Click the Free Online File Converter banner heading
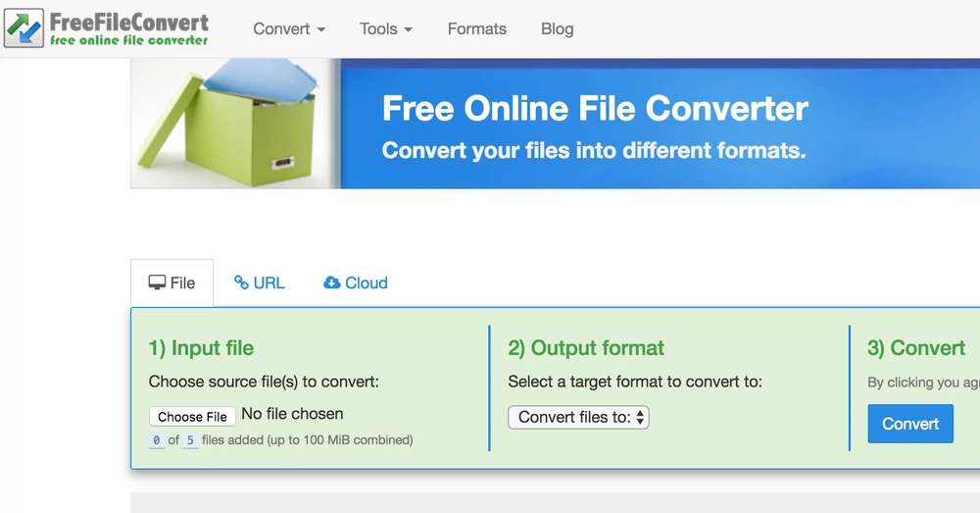The height and width of the screenshot is (513, 980). 595,108
